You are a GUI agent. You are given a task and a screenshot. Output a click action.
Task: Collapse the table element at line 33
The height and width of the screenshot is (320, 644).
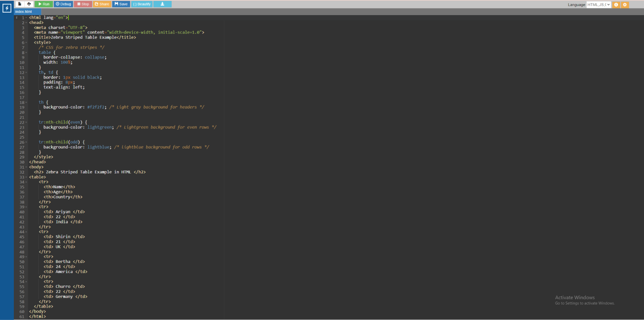coord(26,177)
